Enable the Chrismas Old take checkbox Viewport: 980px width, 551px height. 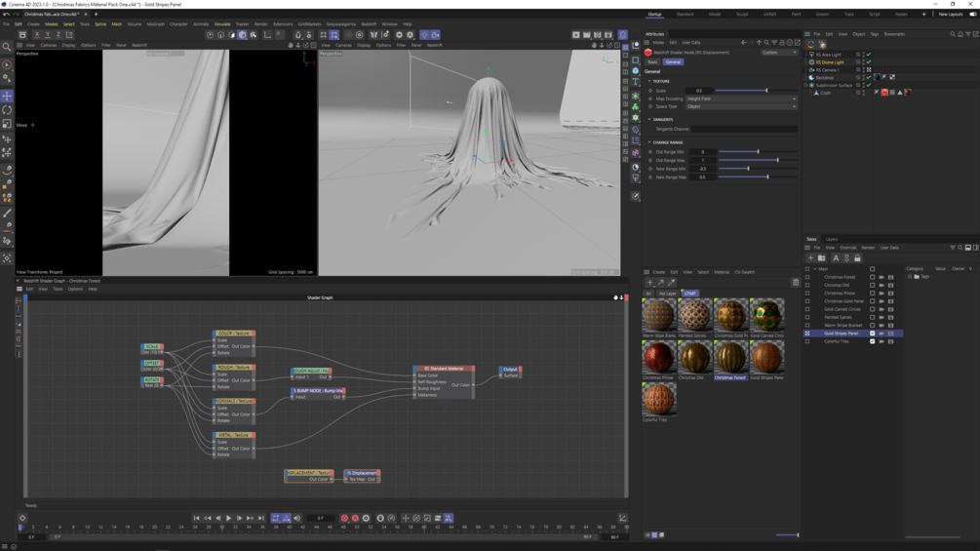pos(873,285)
